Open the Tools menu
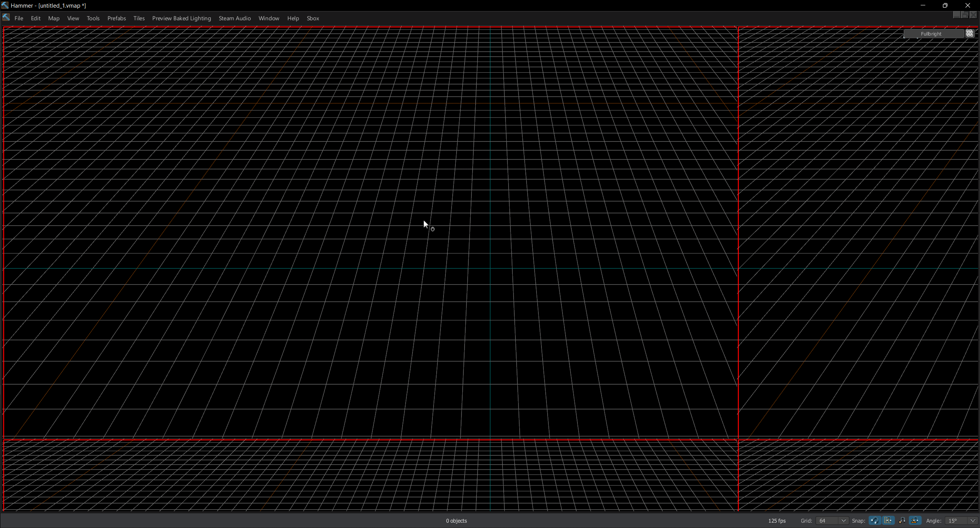 (93, 18)
